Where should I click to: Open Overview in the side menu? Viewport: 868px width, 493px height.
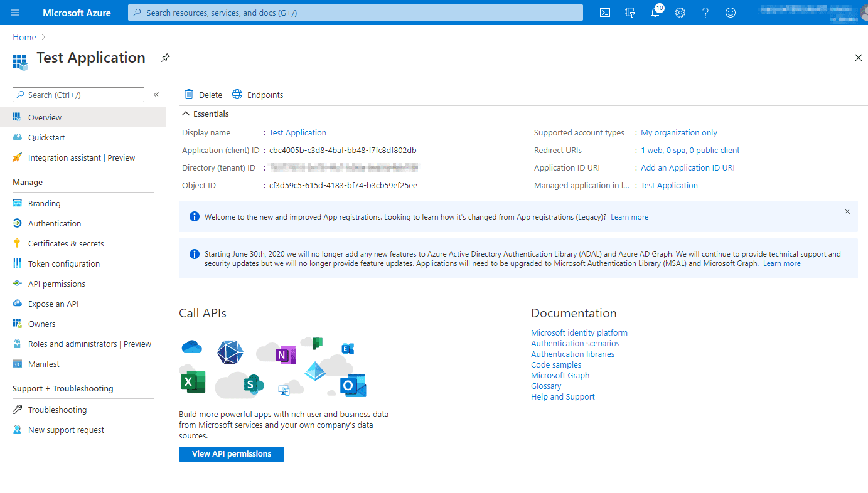tap(83, 117)
